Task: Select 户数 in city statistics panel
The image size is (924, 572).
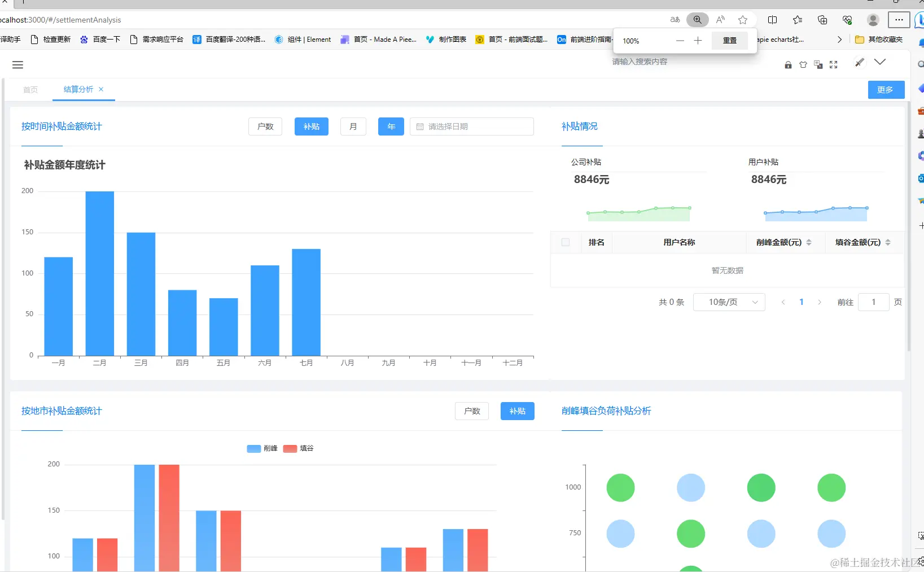Action: tap(472, 411)
